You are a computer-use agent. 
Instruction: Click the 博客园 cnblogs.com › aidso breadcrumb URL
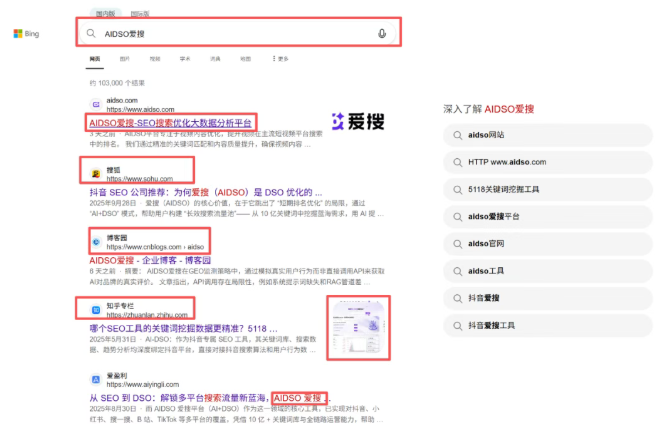[x=155, y=247]
